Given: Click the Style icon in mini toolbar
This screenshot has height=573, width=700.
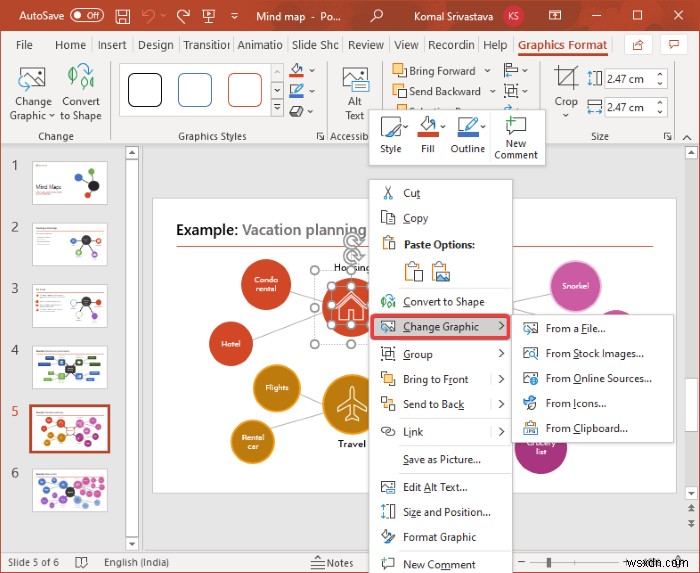Looking at the screenshot, I should (x=391, y=135).
